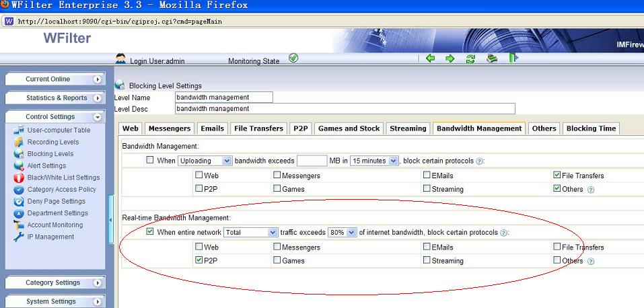Click the W site icon in address bar

9,21
